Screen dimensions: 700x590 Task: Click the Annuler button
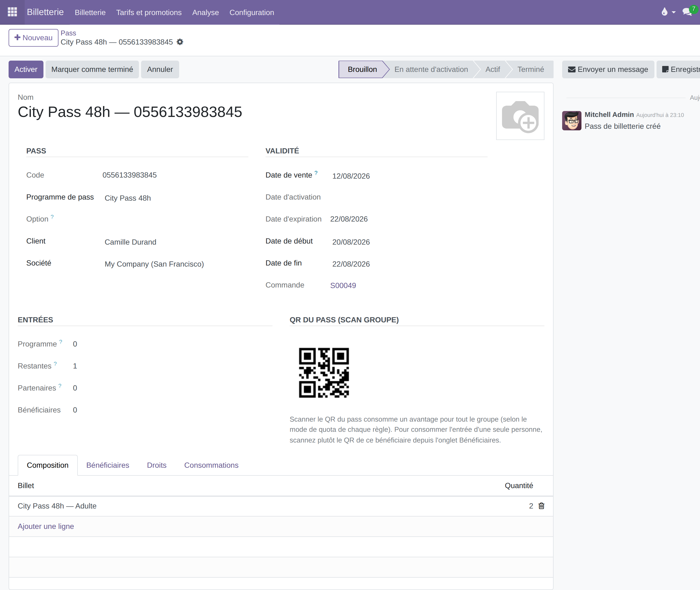[x=160, y=69]
